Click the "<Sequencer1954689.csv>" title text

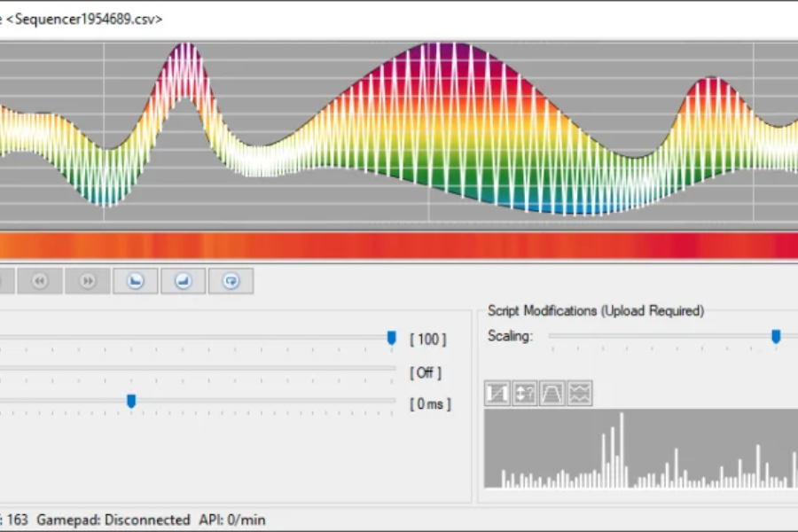pyautogui.click(x=84, y=20)
